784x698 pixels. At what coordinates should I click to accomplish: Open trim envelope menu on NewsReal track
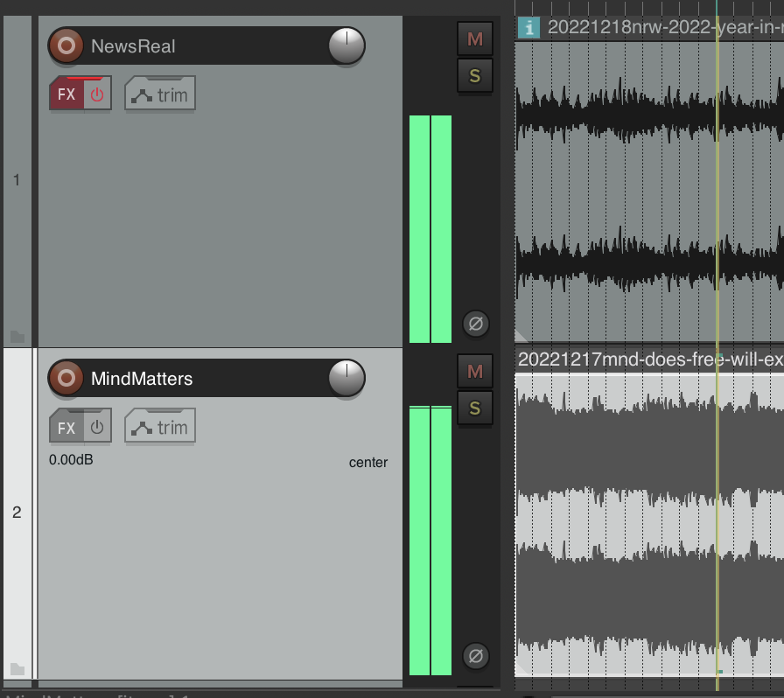(160, 94)
